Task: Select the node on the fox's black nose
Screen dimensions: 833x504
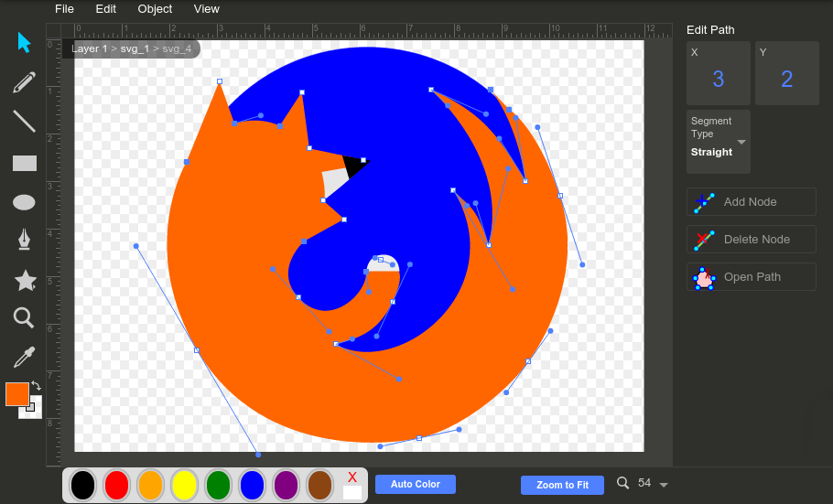Action: pyautogui.click(x=363, y=160)
